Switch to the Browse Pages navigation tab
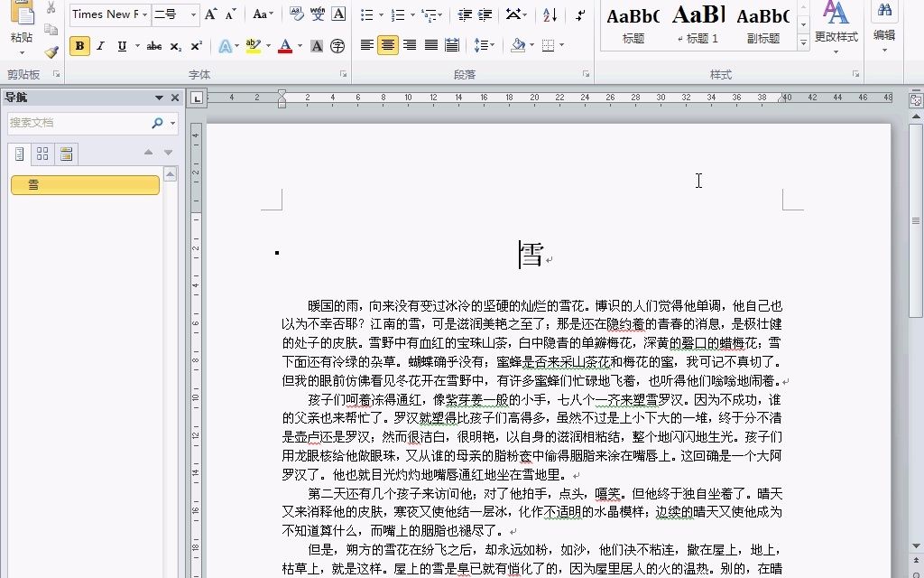924x578 pixels. 42,154
